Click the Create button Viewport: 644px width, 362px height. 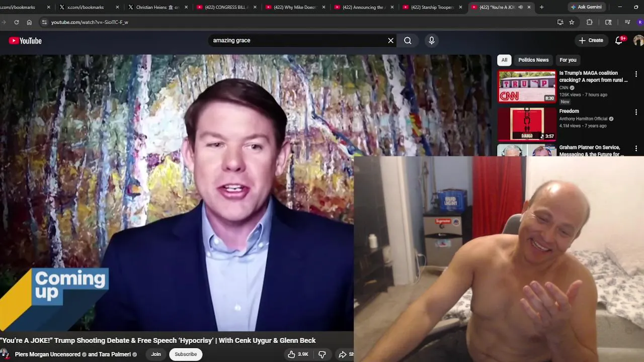point(591,40)
